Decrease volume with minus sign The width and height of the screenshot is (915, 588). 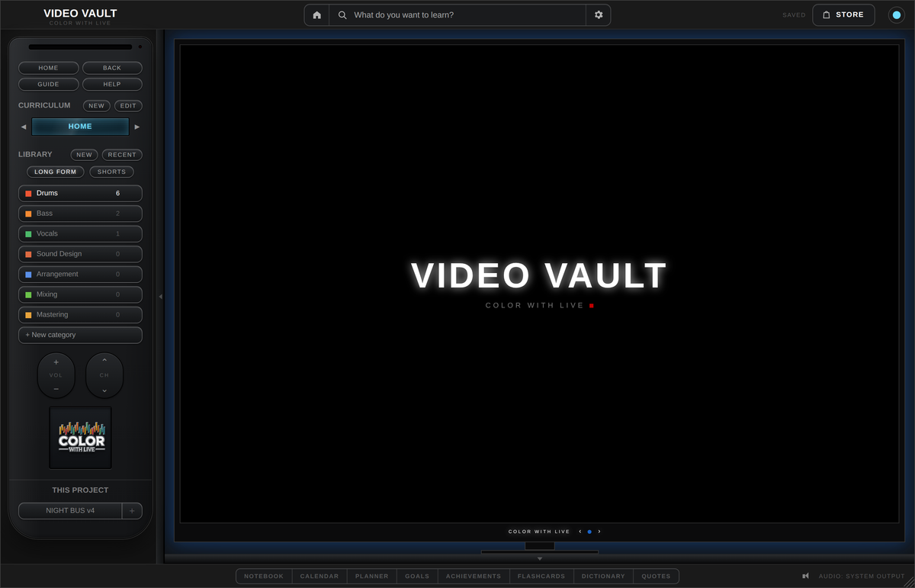(56, 389)
